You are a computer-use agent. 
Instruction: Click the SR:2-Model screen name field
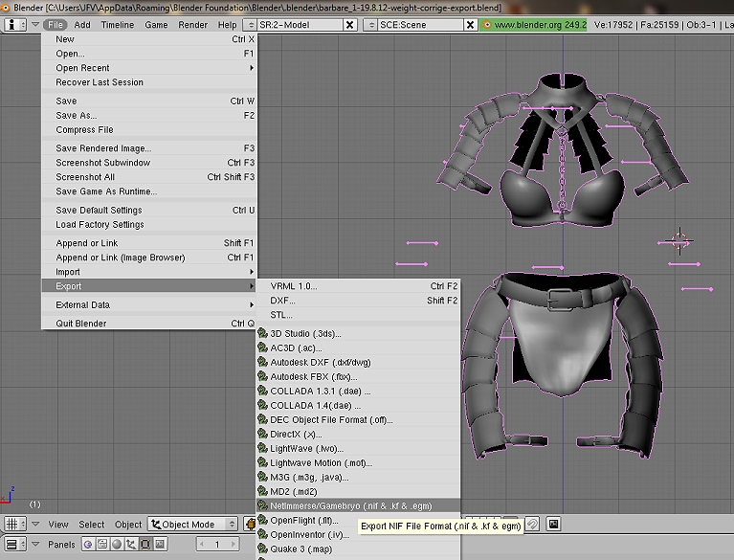coord(300,25)
